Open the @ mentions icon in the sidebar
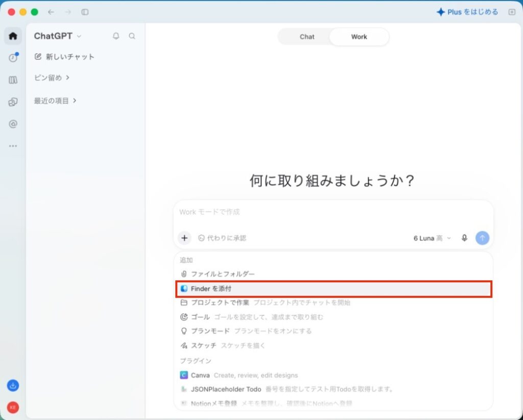 [x=13, y=124]
